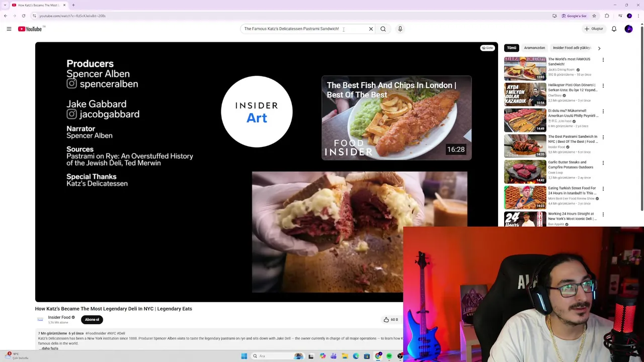Reload the current page
Screen dimensions: 644x362
pos(24,16)
